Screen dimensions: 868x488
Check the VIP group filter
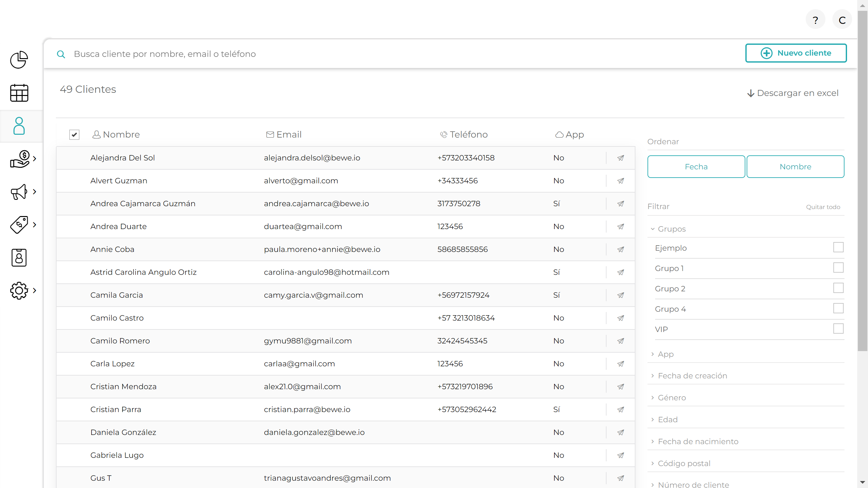coord(838,329)
